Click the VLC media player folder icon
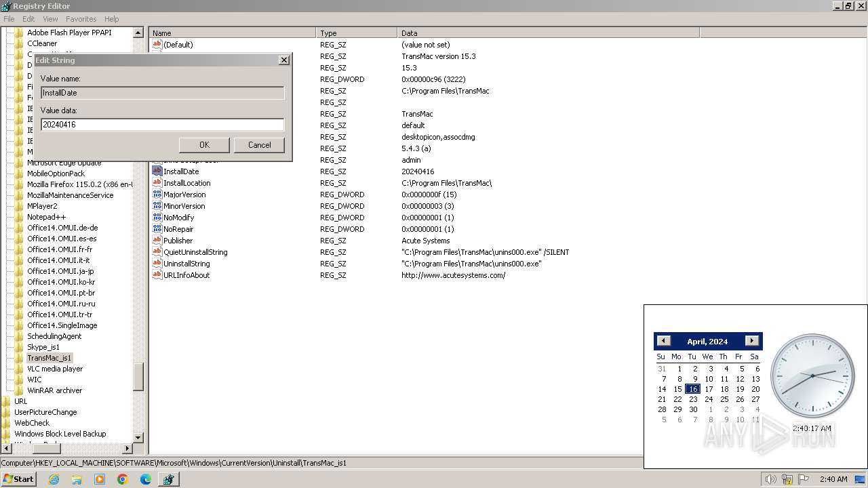Screen dimensions: 868x488 pos(19,369)
